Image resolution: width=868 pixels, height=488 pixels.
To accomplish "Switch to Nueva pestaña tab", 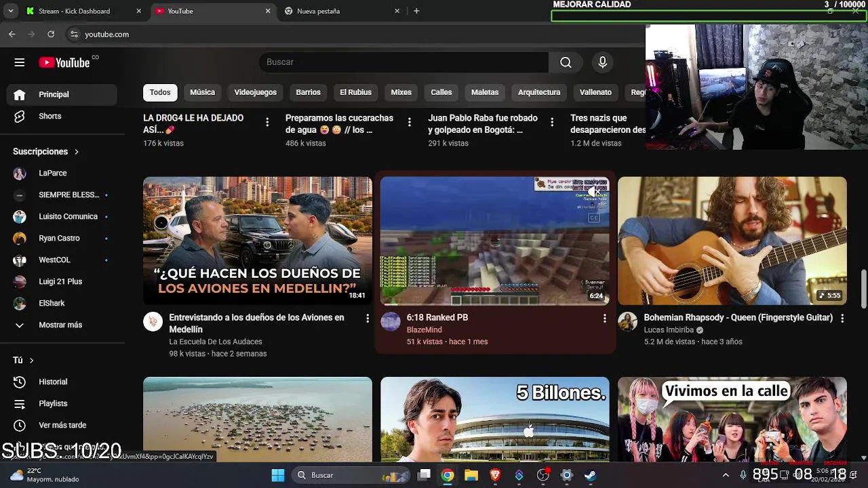I will [x=342, y=11].
